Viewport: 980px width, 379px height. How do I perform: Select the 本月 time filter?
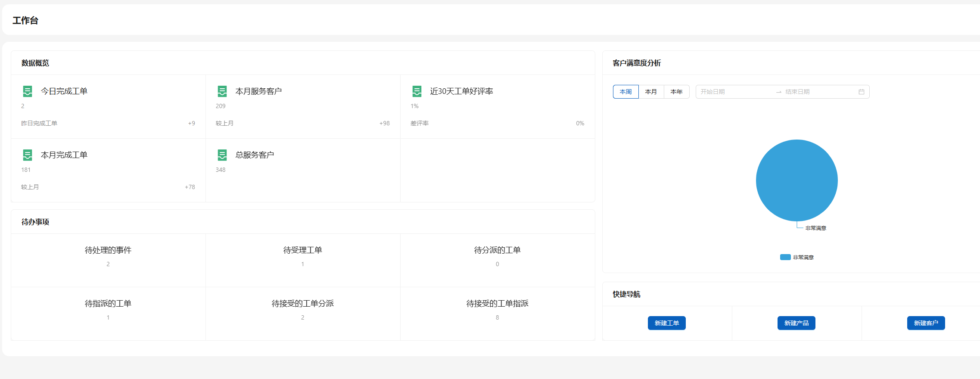651,92
